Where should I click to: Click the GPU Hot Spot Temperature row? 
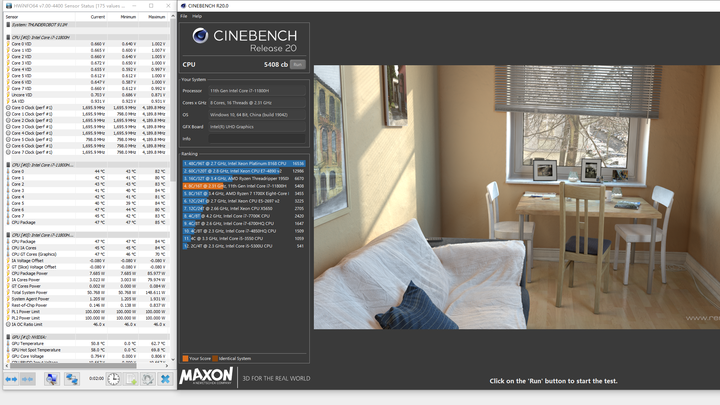pyautogui.click(x=86, y=350)
